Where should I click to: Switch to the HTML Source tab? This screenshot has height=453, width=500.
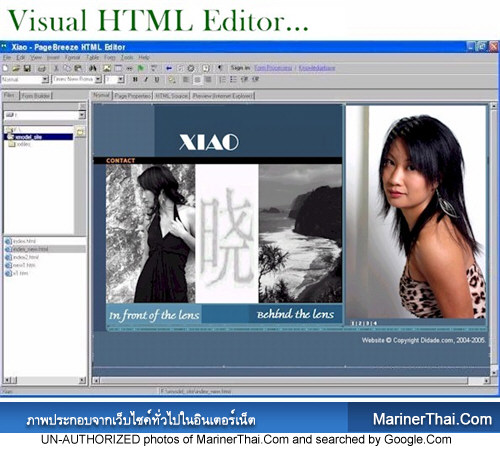tap(172, 96)
